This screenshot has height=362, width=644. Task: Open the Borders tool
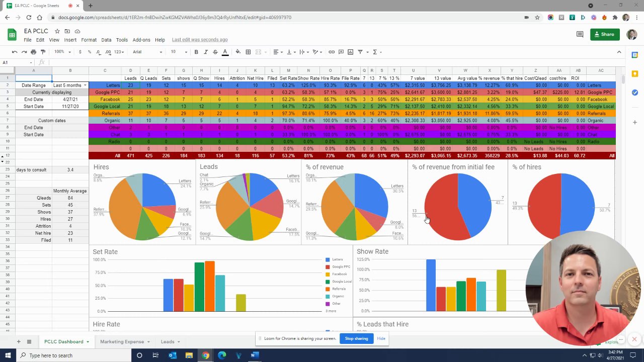(x=248, y=52)
